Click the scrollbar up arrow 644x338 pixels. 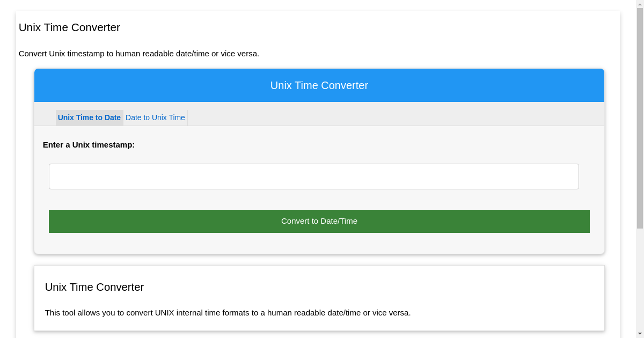pyautogui.click(x=640, y=4)
